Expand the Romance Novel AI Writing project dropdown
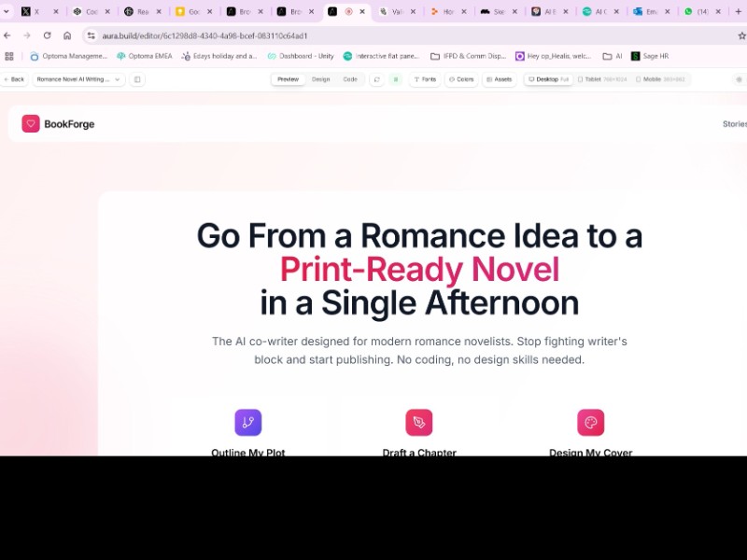This screenshot has width=747, height=560. [78, 79]
